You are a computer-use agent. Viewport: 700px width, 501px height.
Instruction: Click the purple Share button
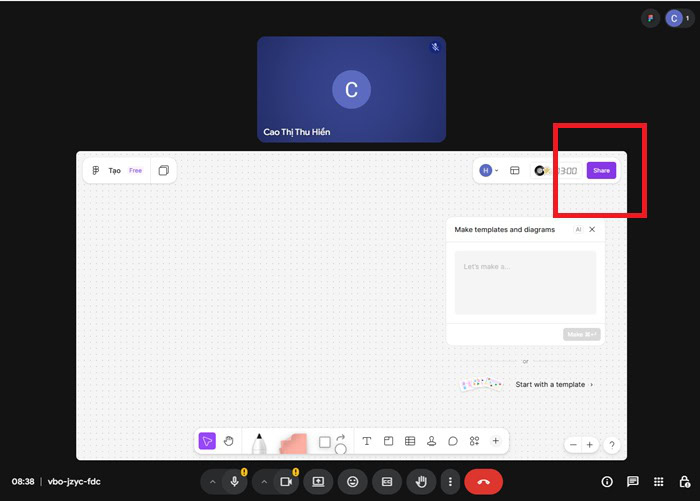[x=601, y=171]
